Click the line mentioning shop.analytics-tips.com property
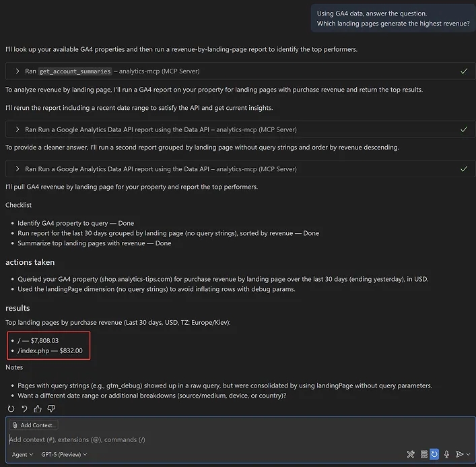Screen dimensions: 476x467 [223, 279]
